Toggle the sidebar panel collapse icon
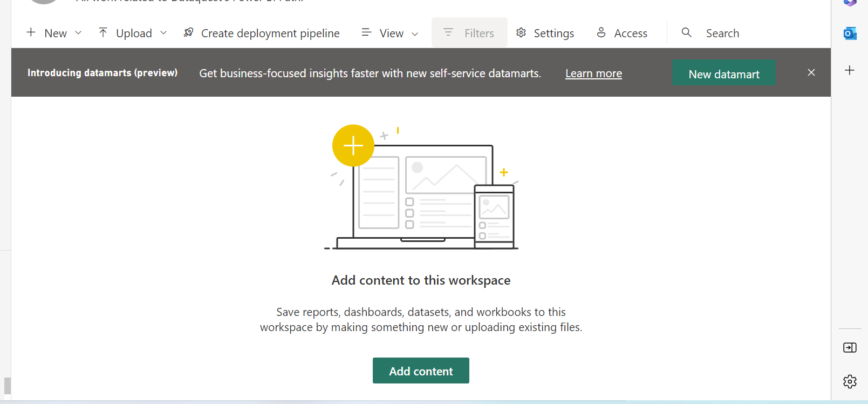This screenshot has height=404, width=868. click(x=850, y=347)
